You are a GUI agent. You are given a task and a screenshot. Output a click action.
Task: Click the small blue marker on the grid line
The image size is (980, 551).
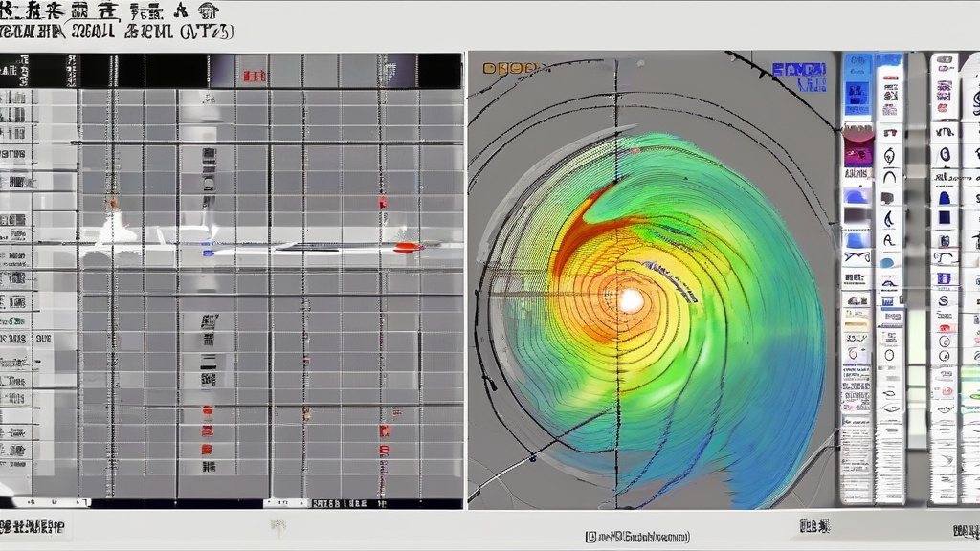[207, 253]
